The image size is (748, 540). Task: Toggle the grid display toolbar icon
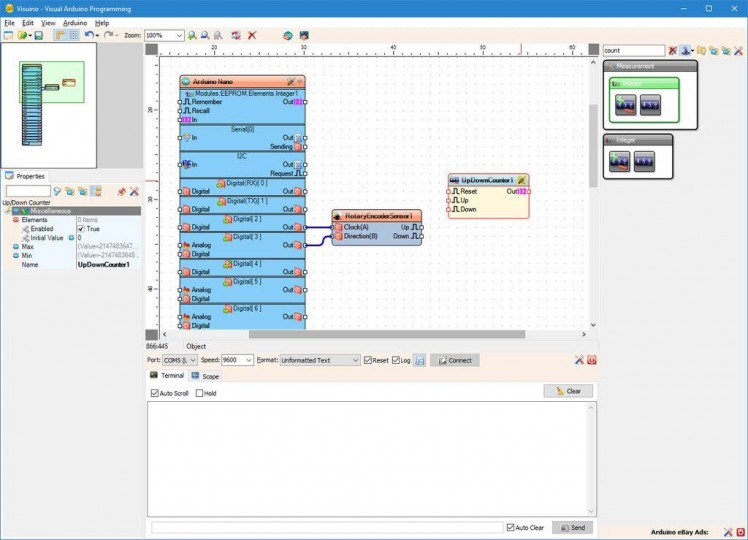point(73,35)
